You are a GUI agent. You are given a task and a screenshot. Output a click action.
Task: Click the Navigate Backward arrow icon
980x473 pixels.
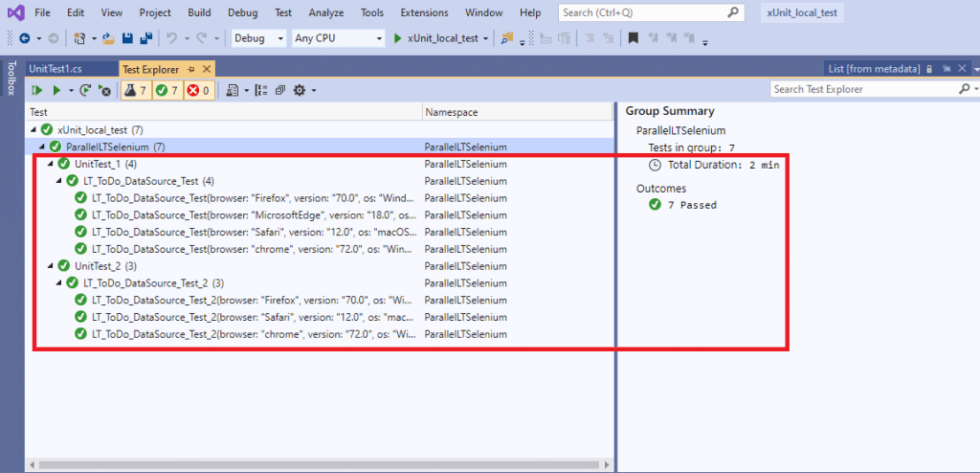pyautogui.click(x=24, y=38)
